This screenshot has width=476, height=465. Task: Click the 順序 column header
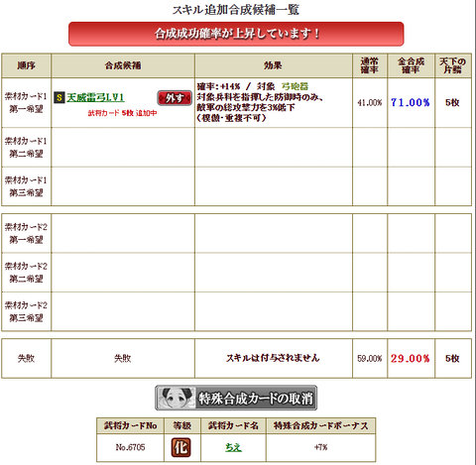(26, 65)
